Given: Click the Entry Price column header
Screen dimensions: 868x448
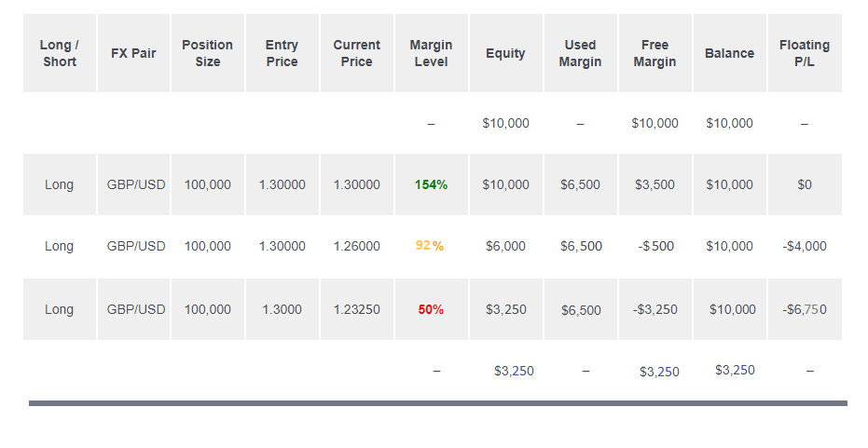Looking at the screenshot, I should pyautogui.click(x=282, y=53).
